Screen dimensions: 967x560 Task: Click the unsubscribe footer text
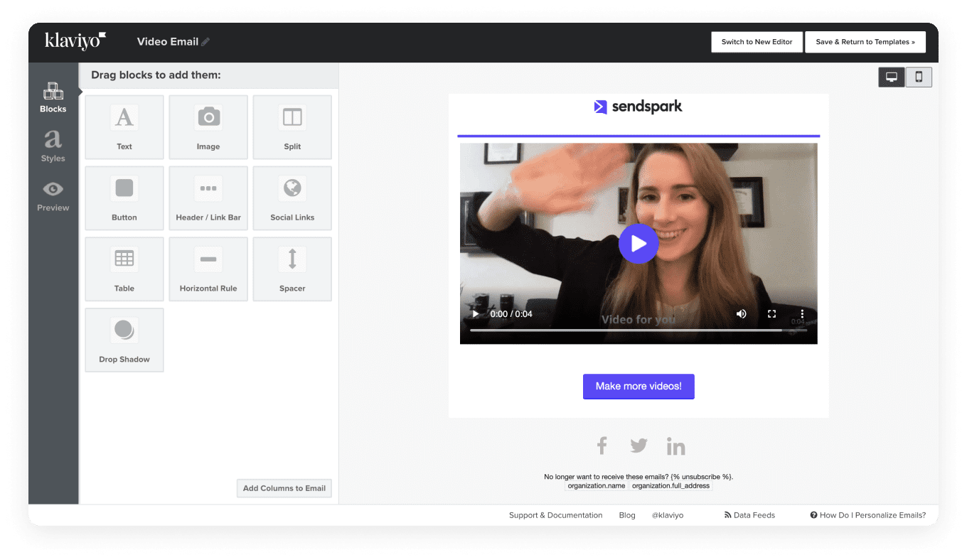pyautogui.click(x=639, y=477)
